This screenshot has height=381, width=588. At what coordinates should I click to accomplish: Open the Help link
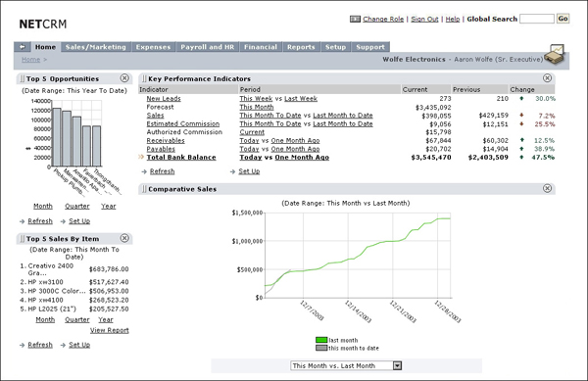click(453, 20)
